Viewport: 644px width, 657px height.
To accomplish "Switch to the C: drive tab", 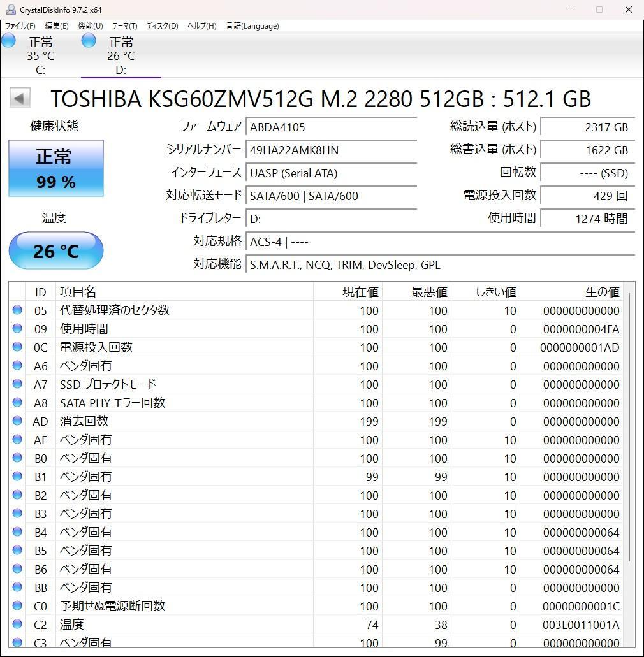I will (x=41, y=55).
